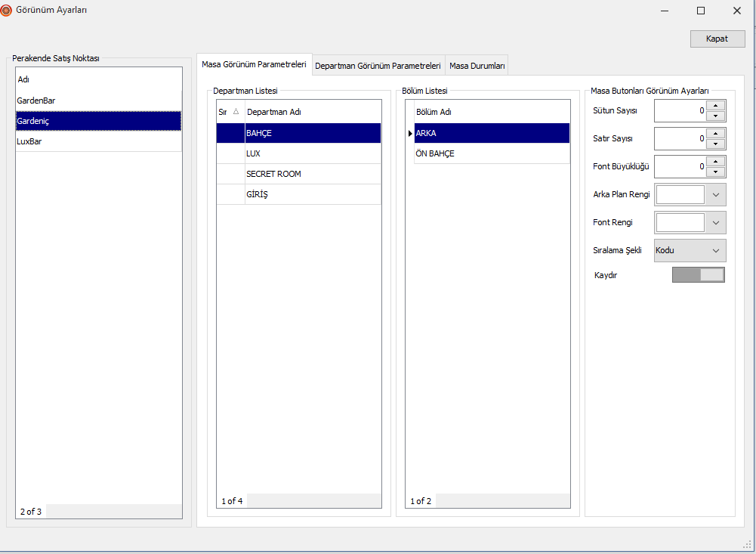Image resolution: width=756 pixels, height=554 pixels.
Task: Switch to Departman Görünüm Parametreleri tab
Action: (378, 66)
